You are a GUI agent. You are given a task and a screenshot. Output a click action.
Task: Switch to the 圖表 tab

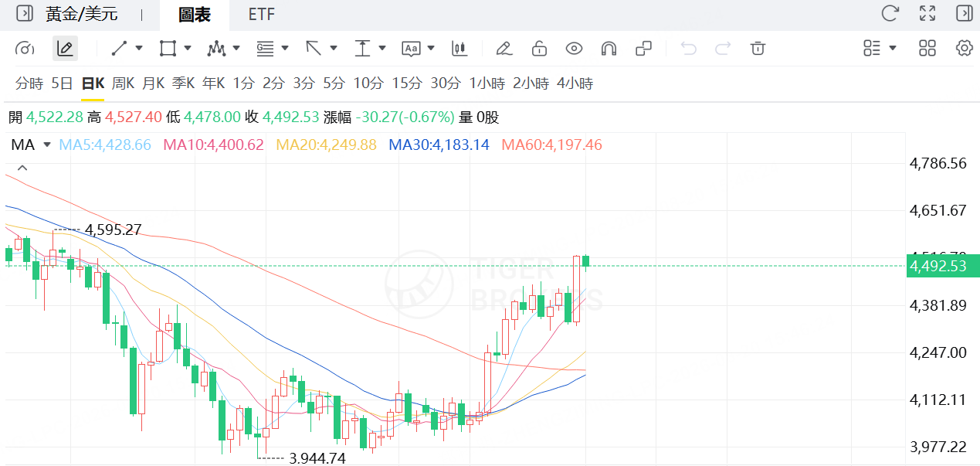pyautogui.click(x=194, y=15)
